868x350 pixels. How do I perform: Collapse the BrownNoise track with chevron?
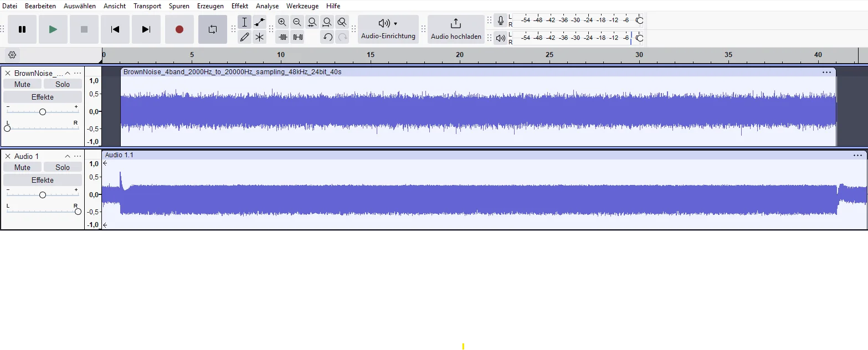68,73
